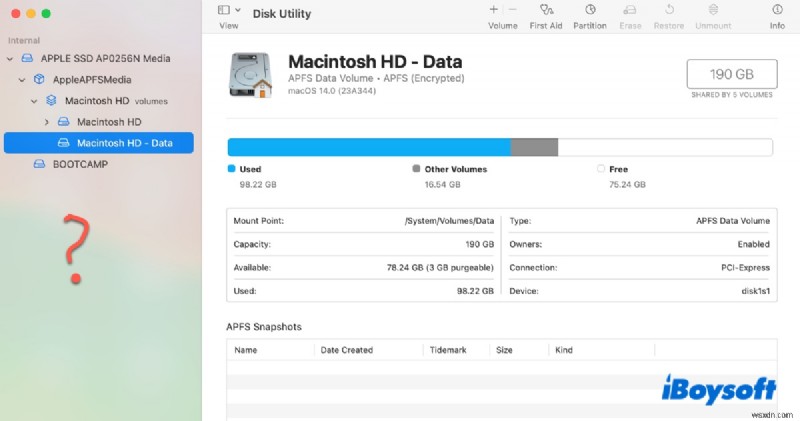
Task: Click the Erase toolbar icon
Action: 630,10
